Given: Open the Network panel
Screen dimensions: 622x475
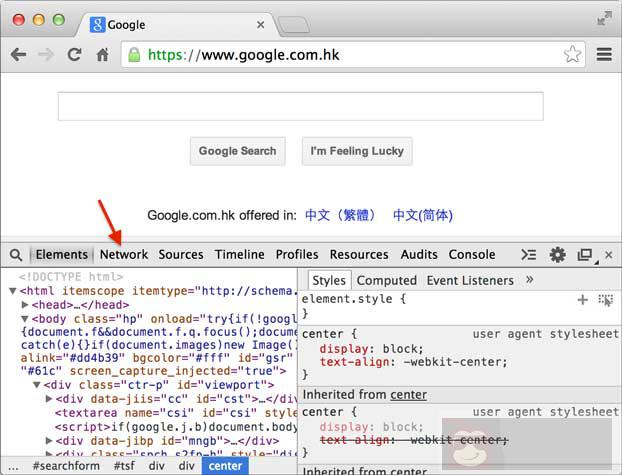Looking at the screenshot, I should click(124, 254).
